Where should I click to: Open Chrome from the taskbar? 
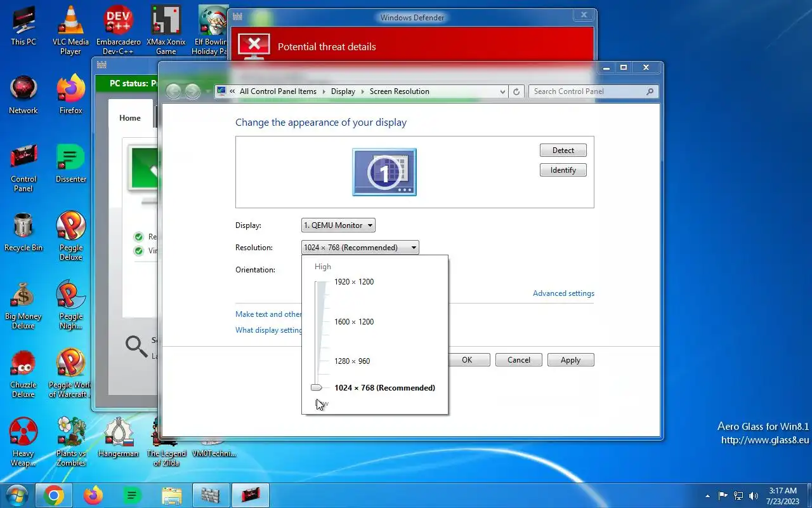coord(54,495)
